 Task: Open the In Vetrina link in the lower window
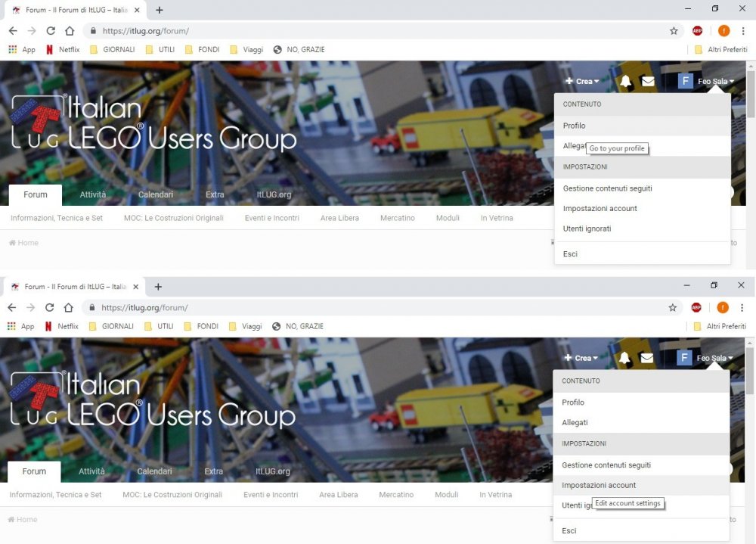tap(496, 495)
